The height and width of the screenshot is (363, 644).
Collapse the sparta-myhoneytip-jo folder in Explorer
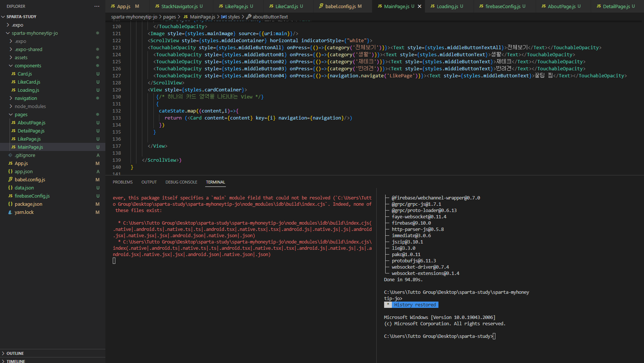tap(8, 33)
